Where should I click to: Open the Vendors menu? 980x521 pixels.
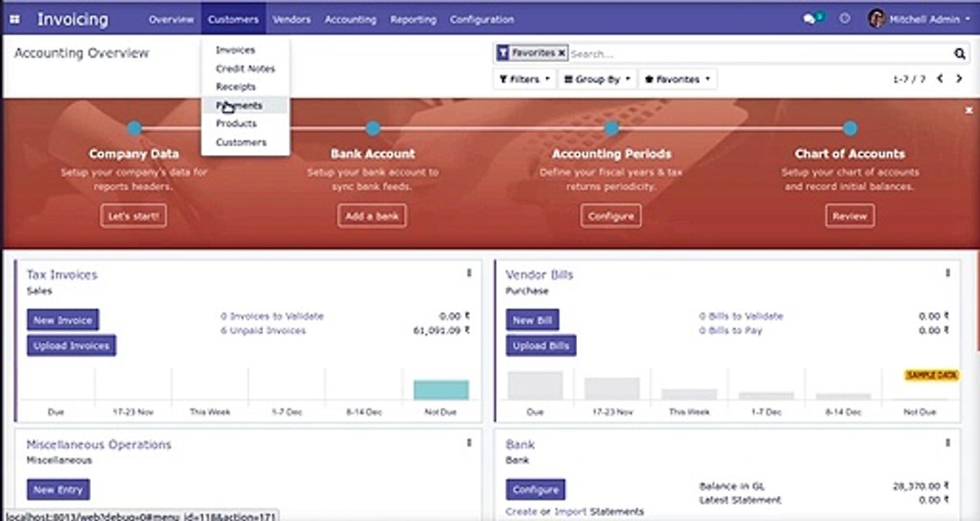coord(291,20)
